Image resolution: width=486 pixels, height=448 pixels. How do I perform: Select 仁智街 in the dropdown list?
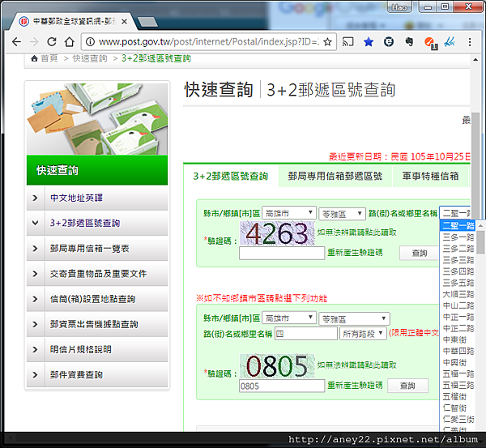point(458,408)
